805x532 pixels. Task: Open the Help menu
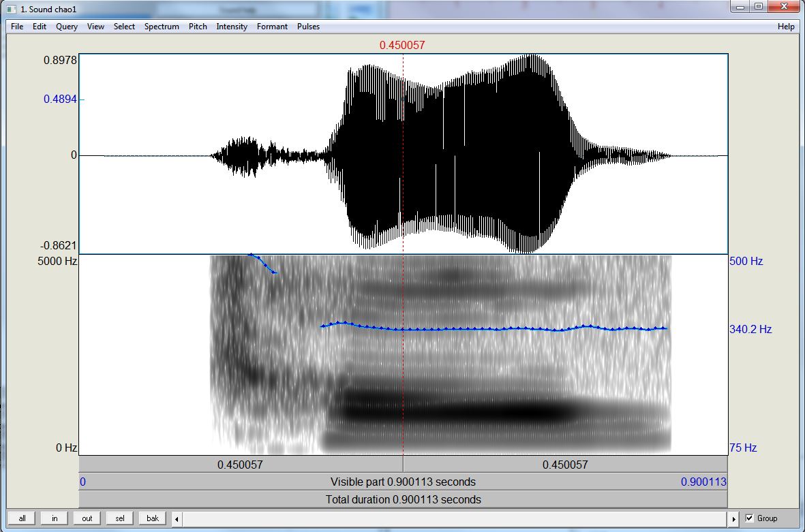click(786, 27)
